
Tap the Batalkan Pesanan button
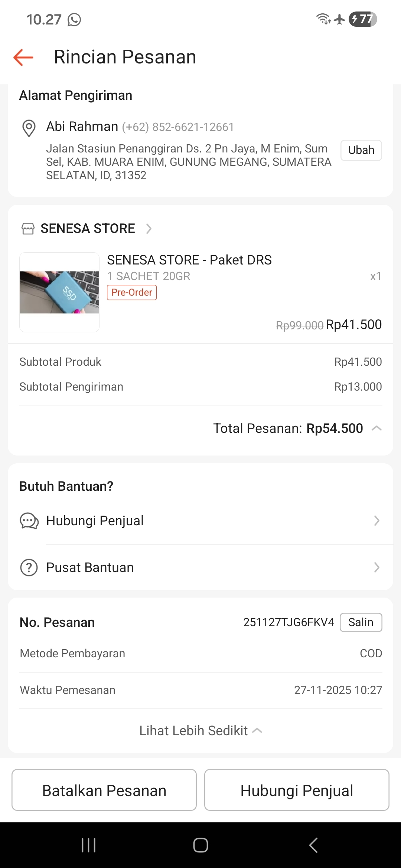pyautogui.click(x=104, y=790)
